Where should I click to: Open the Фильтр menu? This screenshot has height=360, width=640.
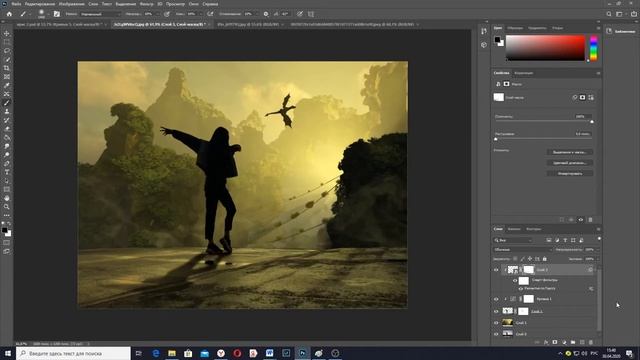pyautogui.click(x=147, y=4)
